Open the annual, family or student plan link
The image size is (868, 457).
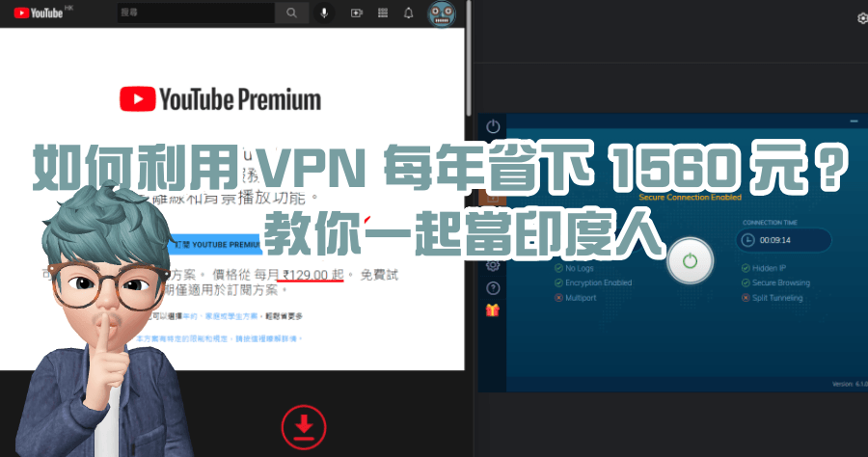tap(220, 316)
